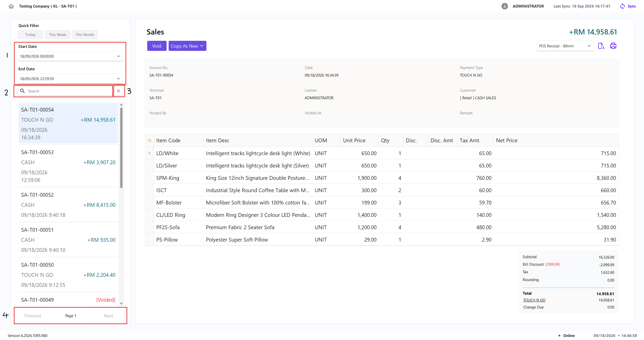Change the POS Receipt - 80mm format

point(565,46)
